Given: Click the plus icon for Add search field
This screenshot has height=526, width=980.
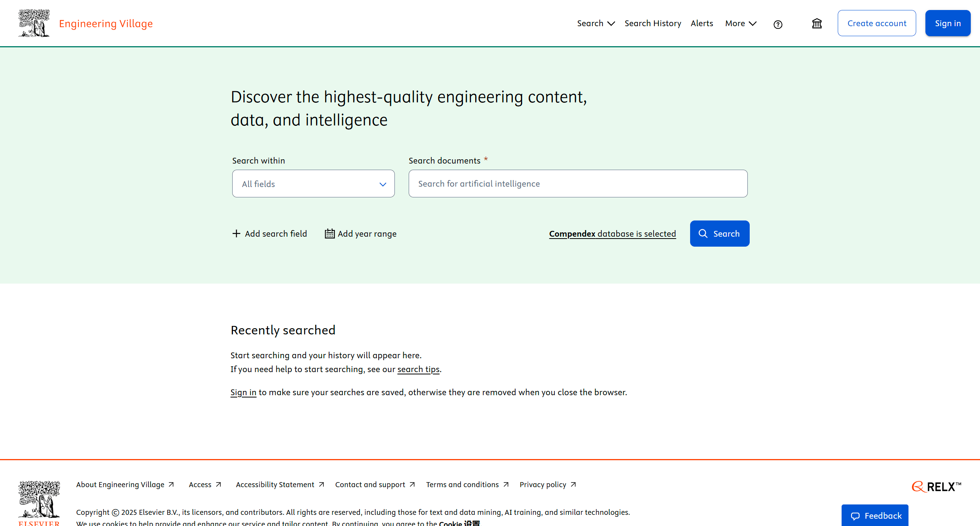Looking at the screenshot, I should click(236, 234).
